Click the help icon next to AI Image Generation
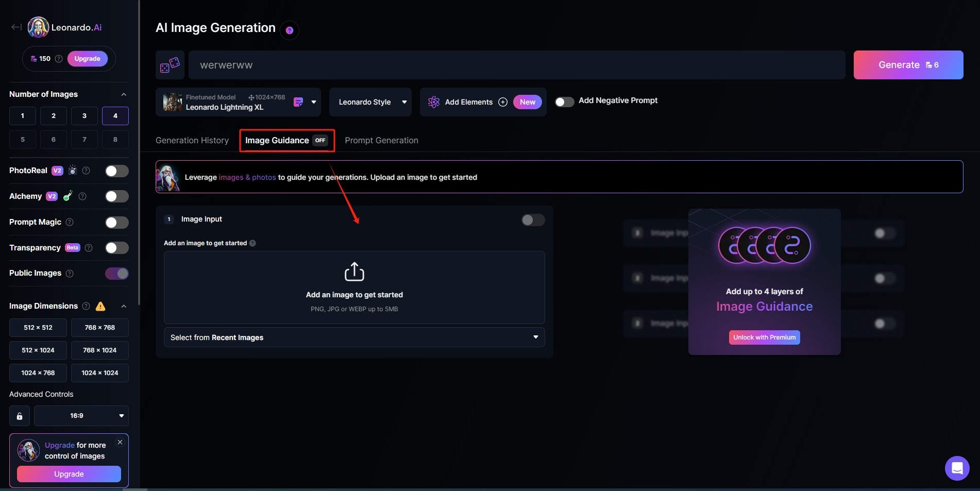Screen dimensions: 980x491 (290, 30)
